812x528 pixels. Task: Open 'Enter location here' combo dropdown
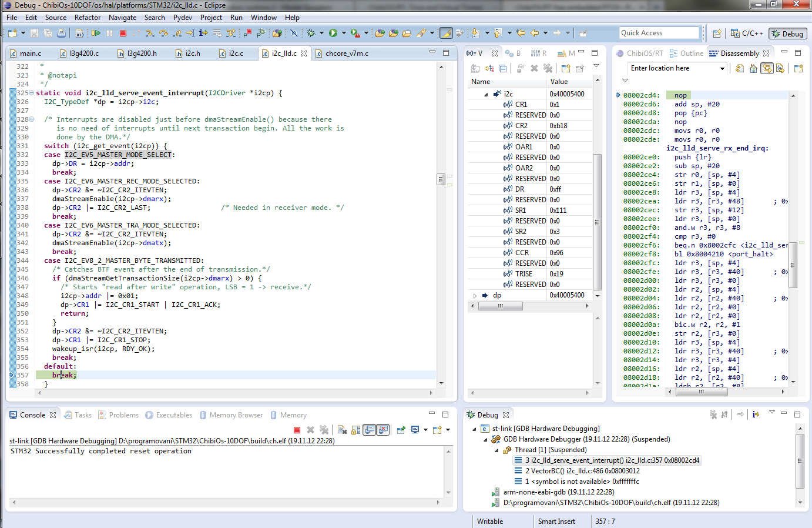722,68
